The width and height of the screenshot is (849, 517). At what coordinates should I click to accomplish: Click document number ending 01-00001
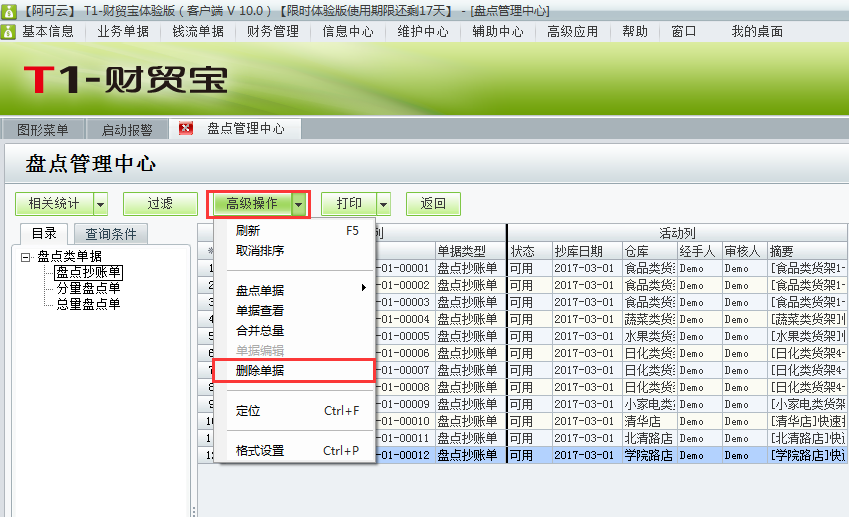[x=405, y=268]
